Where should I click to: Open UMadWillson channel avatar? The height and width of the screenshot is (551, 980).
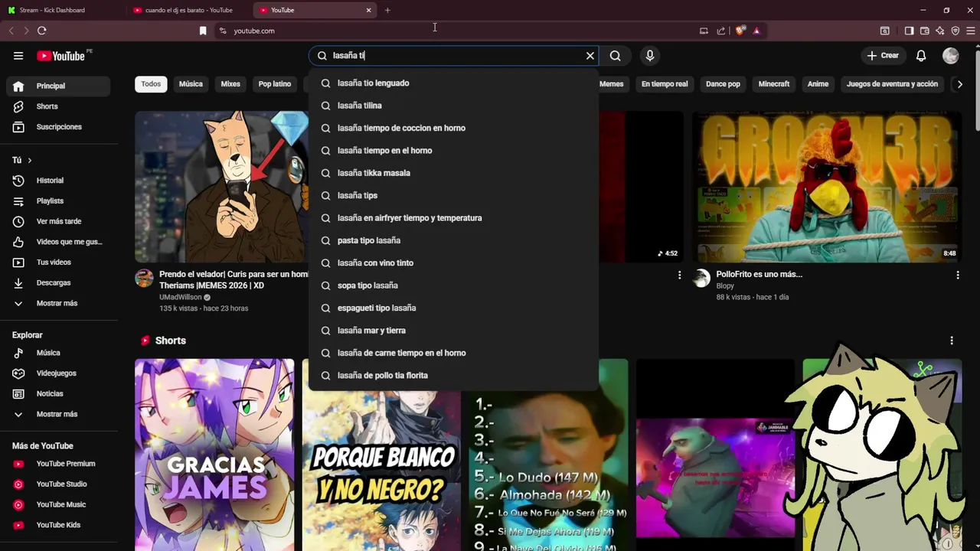click(x=144, y=279)
